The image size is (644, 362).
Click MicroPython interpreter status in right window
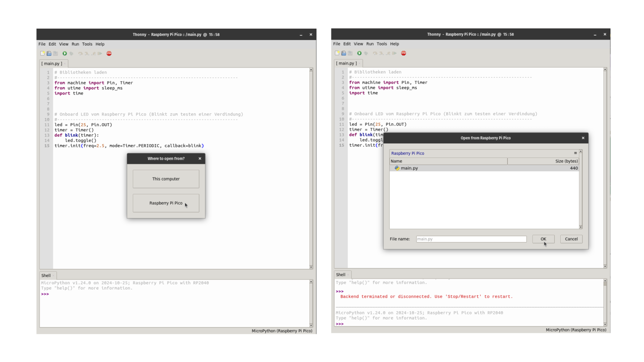(x=576, y=330)
